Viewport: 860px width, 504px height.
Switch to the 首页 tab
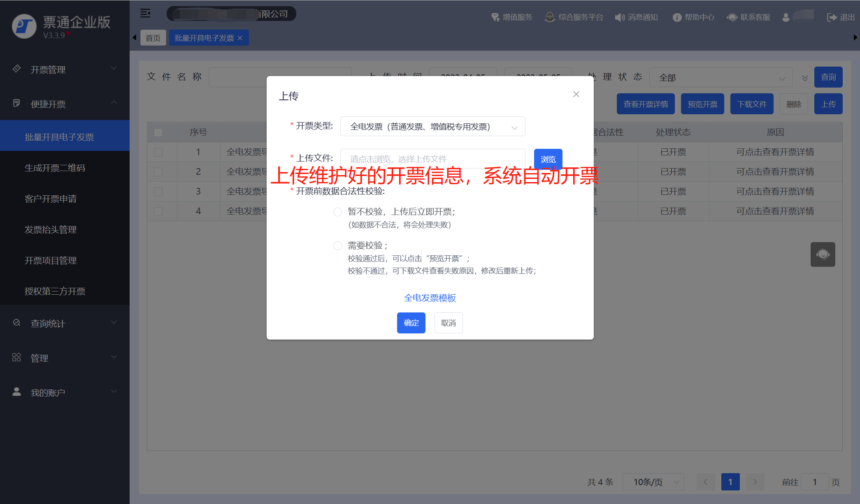pyautogui.click(x=153, y=38)
